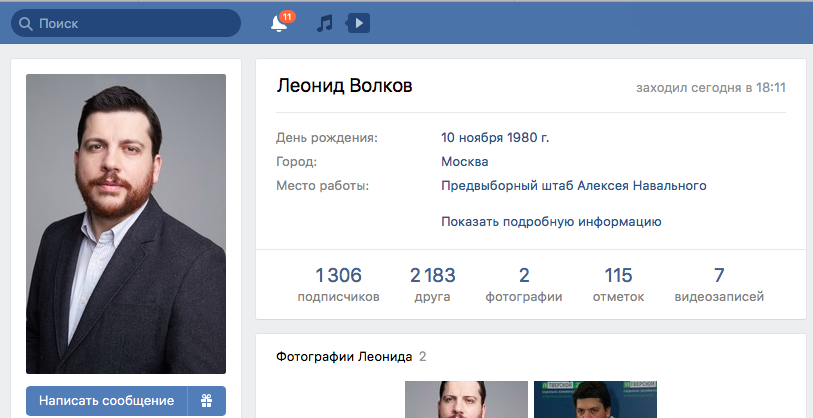Click the 1980 г. birth year link

click(x=532, y=137)
